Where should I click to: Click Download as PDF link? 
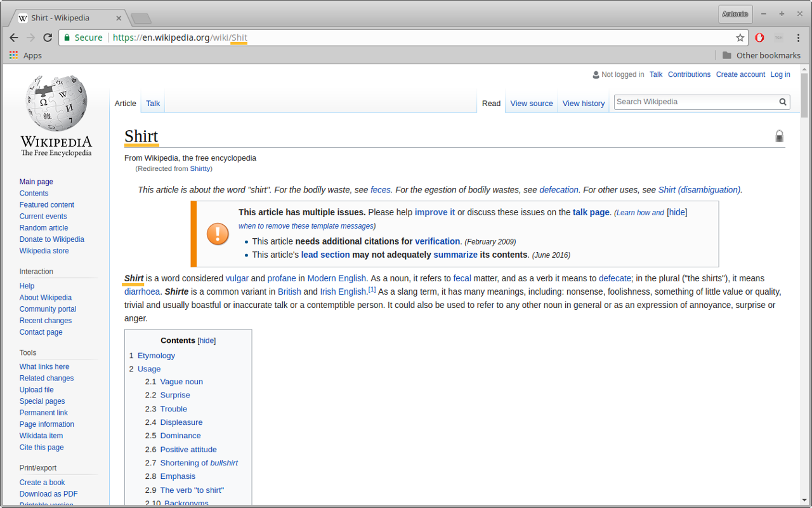(x=49, y=494)
